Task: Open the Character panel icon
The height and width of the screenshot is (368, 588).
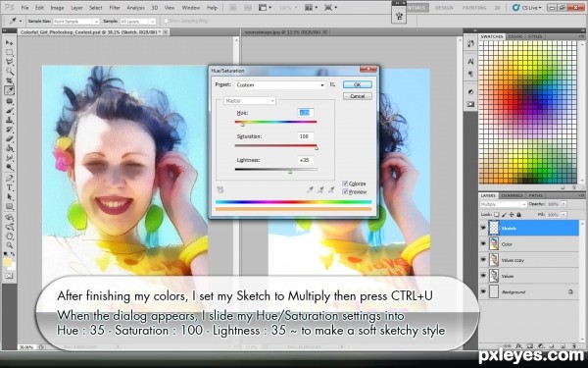Action: (x=470, y=61)
